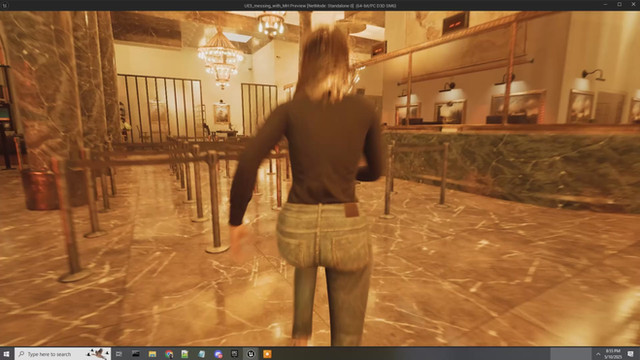This screenshot has width=640, height=360.
Task: Click the Unreal logo in title bar
Action: (x=5, y=5)
